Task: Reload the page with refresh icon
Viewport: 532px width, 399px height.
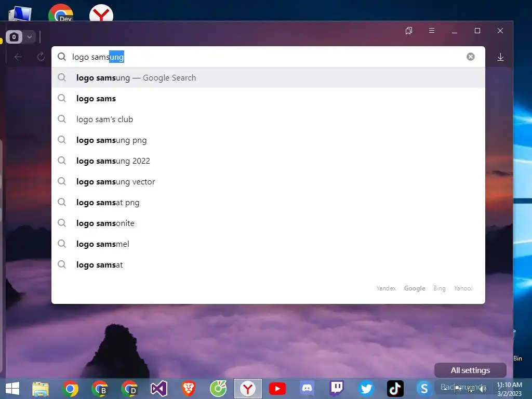Action: (41, 57)
